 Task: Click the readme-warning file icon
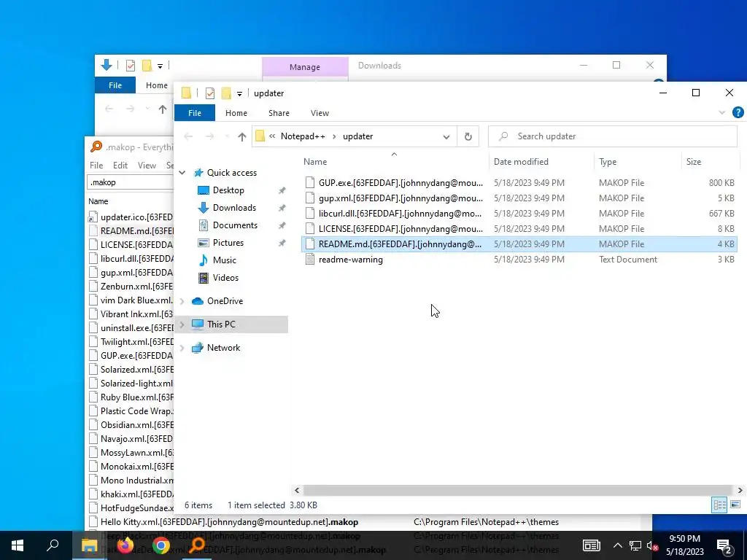(309, 260)
